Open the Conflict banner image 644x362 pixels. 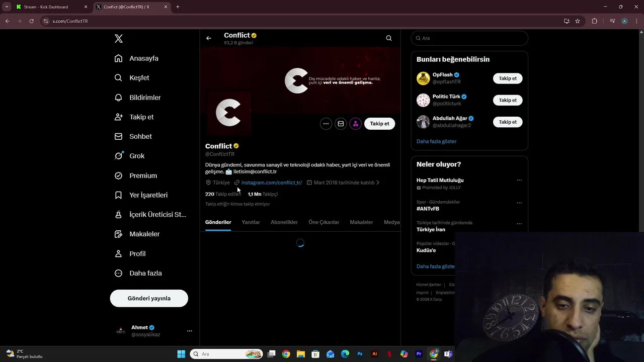coord(300,80)
